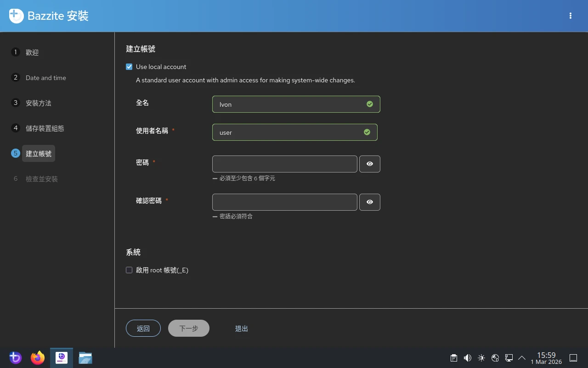
Task: Open the network status tray icon
Action: click(x=495, y=357)
